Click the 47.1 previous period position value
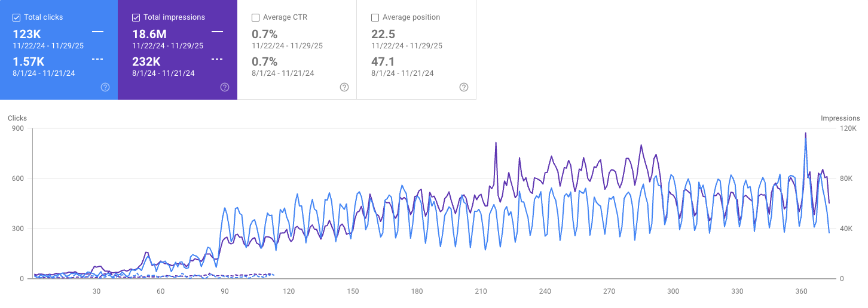Viewport: 868px width, 308px height. tap(383, 61)
